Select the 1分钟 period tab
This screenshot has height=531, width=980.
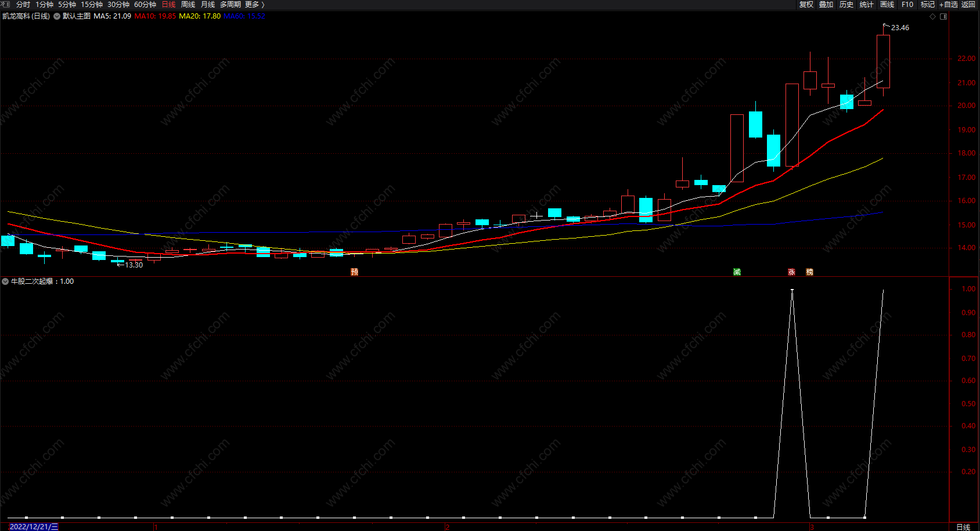pyautogui.click(x=44, y=5)
